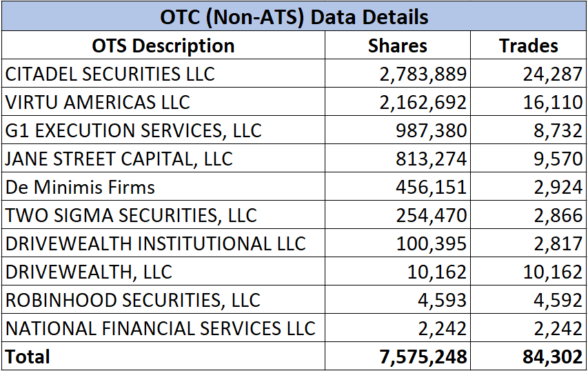Click the JANE STREET CAPITAL, LLC cell

(119, 159)
